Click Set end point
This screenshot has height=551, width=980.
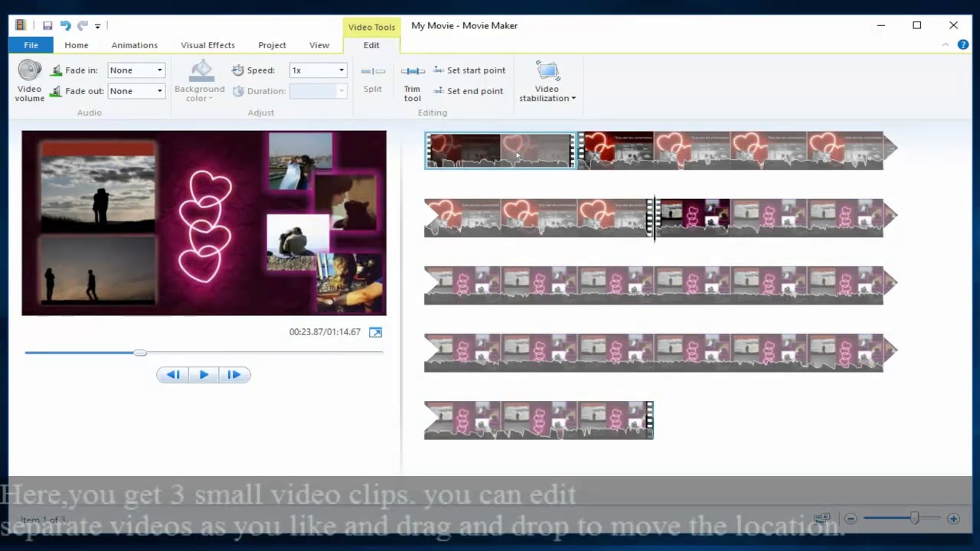(x=469, y=91)
